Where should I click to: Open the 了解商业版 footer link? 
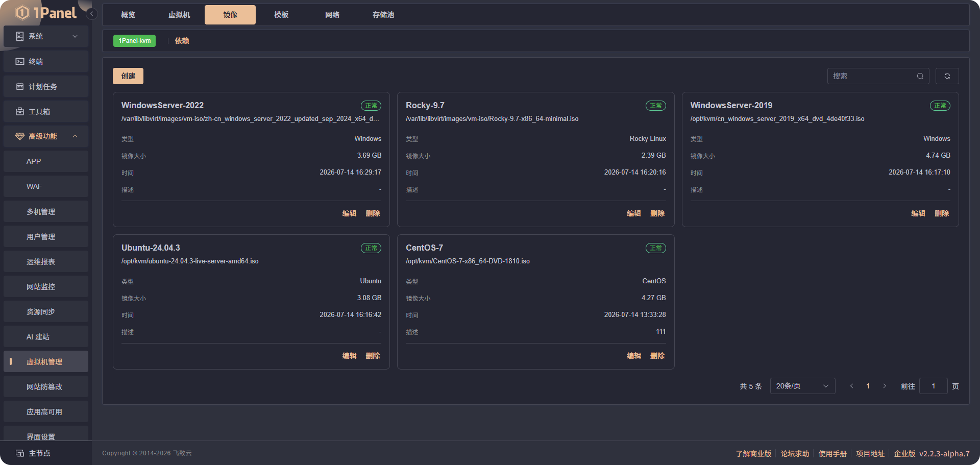[x=753, y=454]
